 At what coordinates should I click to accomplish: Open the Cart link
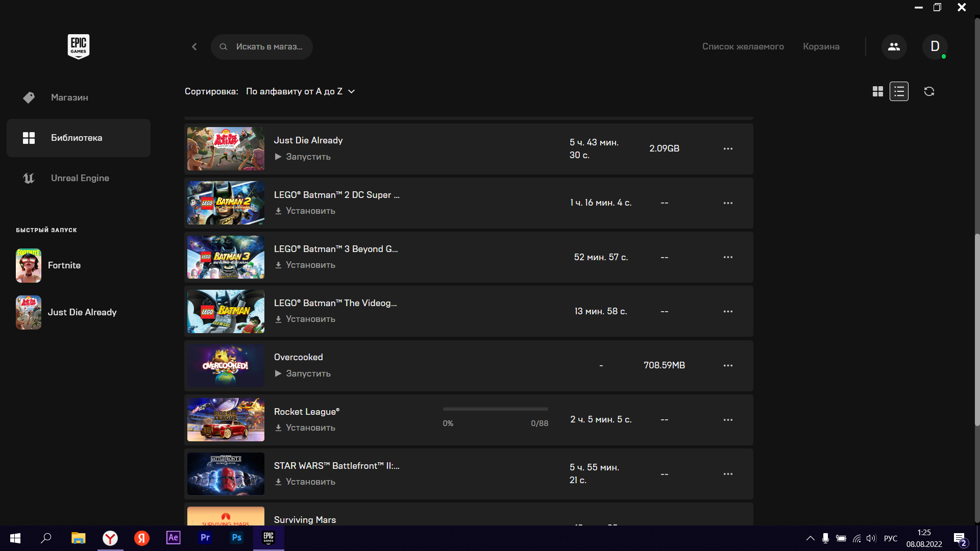pos(821,46)
